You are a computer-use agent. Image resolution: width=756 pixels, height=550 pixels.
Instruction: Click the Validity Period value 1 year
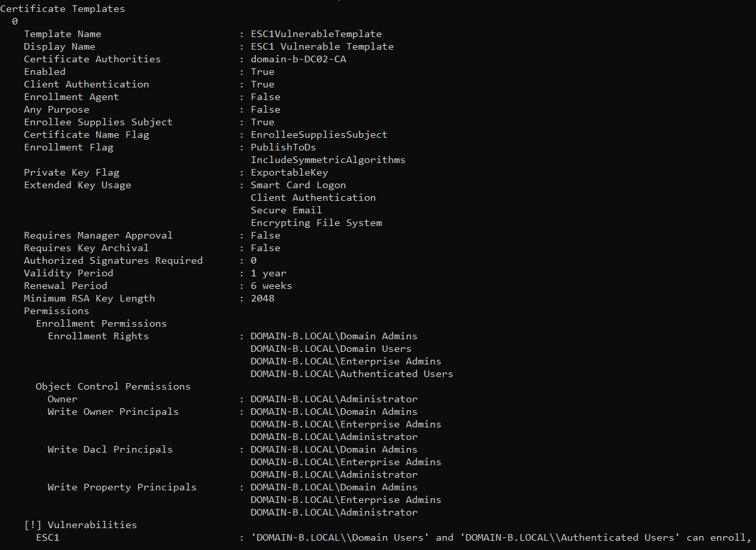point(269,274)
